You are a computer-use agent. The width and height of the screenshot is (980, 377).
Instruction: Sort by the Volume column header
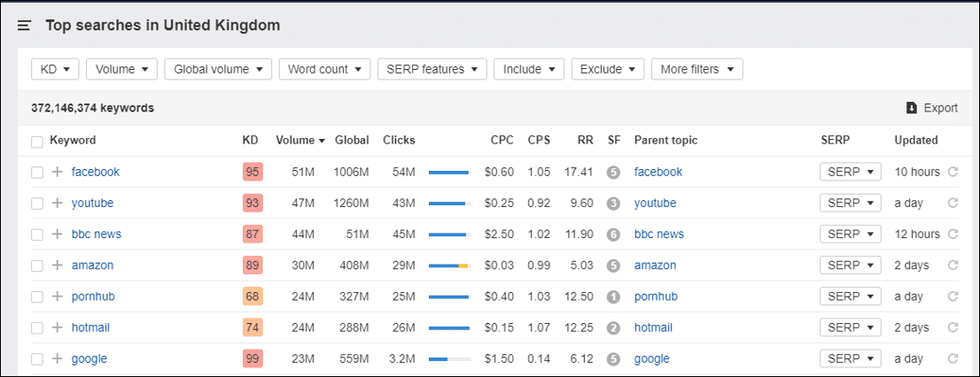(300, 141)
